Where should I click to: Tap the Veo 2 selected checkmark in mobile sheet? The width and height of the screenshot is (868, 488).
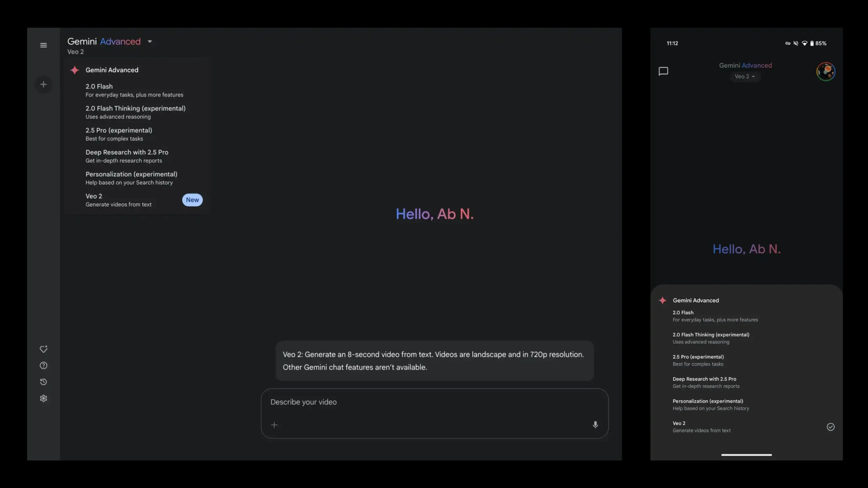click(x=830, y=427)
